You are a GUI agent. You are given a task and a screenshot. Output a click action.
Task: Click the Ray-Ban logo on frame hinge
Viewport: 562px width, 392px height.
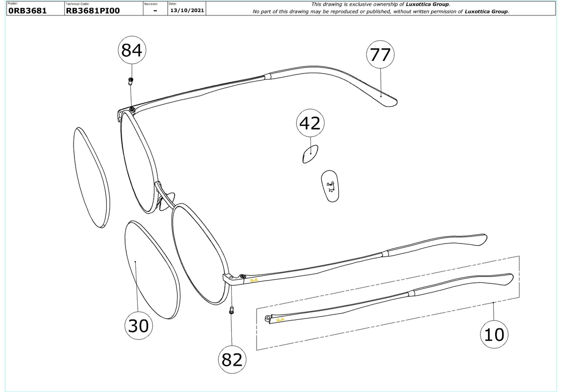point(255,280)
